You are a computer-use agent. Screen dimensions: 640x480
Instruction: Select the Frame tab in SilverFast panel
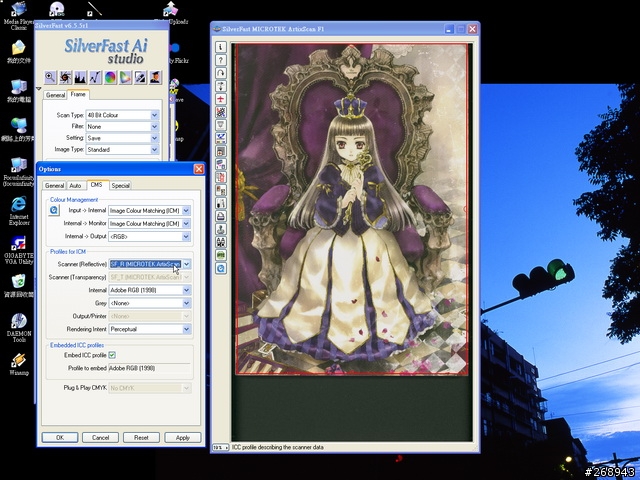78,94
